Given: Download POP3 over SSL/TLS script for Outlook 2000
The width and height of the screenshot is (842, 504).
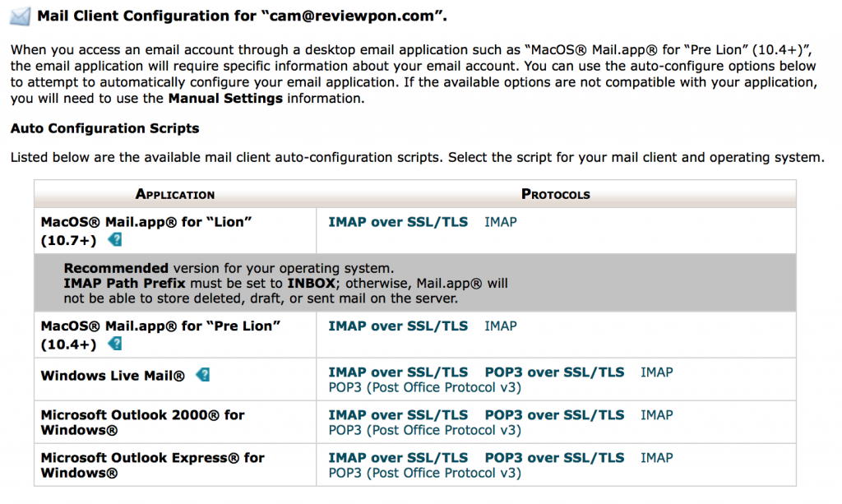Looking at the screenshot, I should [x=554, y=415].
